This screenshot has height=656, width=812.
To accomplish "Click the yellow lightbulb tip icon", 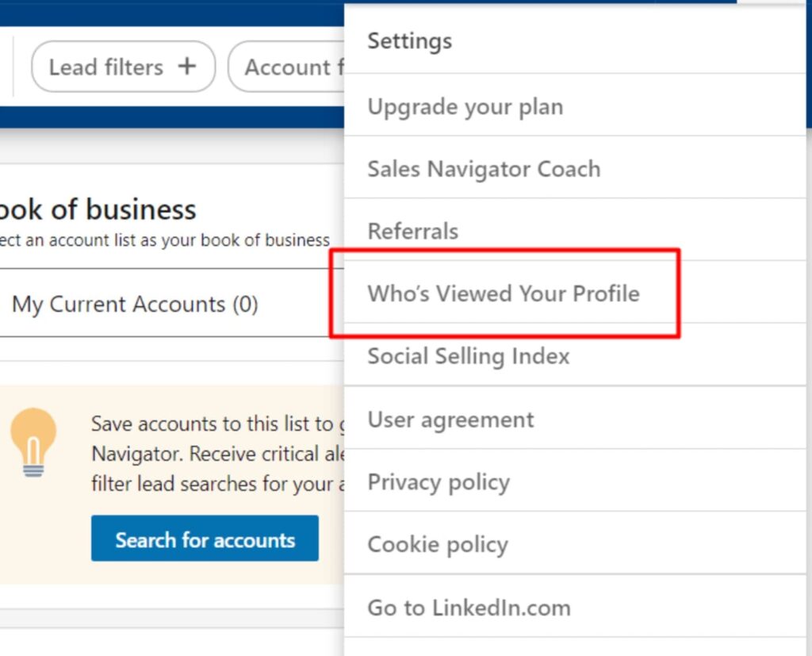I will click(x=33, y=442).
